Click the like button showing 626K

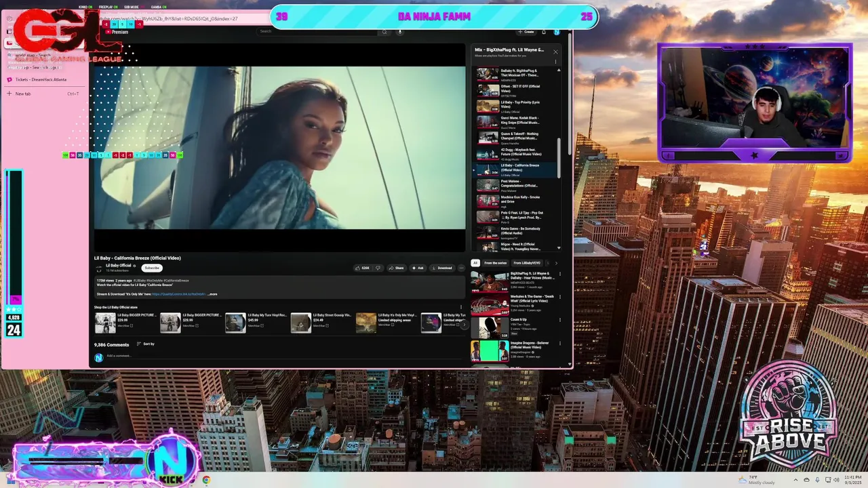click(x=363, y=268)
